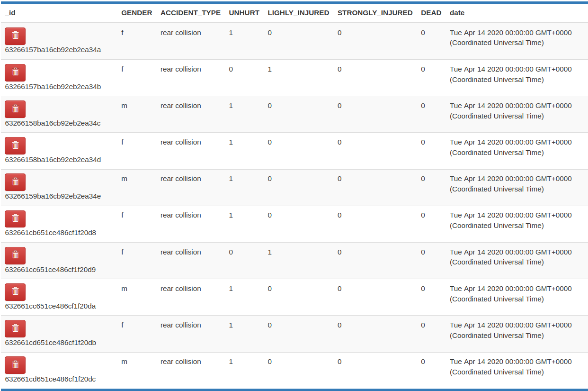This screenshot has height=391, width=588.
Task: Select the ACCIDENT_TYPE column header
Action: coord(190,13)
